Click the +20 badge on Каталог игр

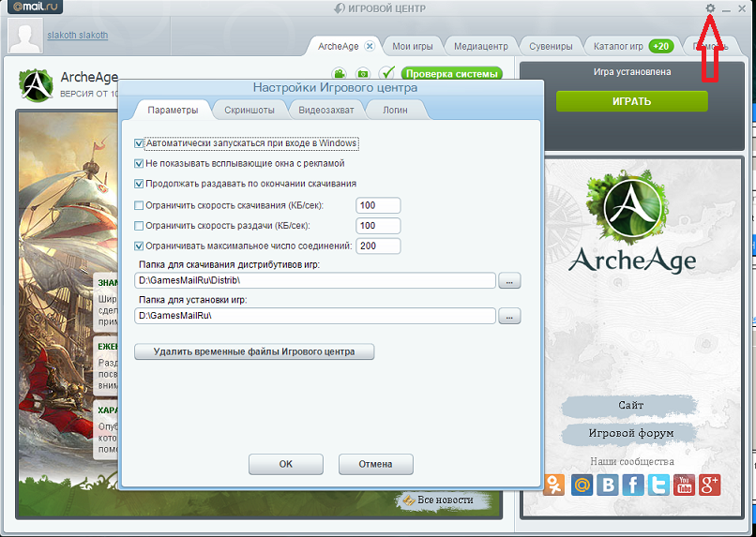pyautogui.click(x=661, y=46)
